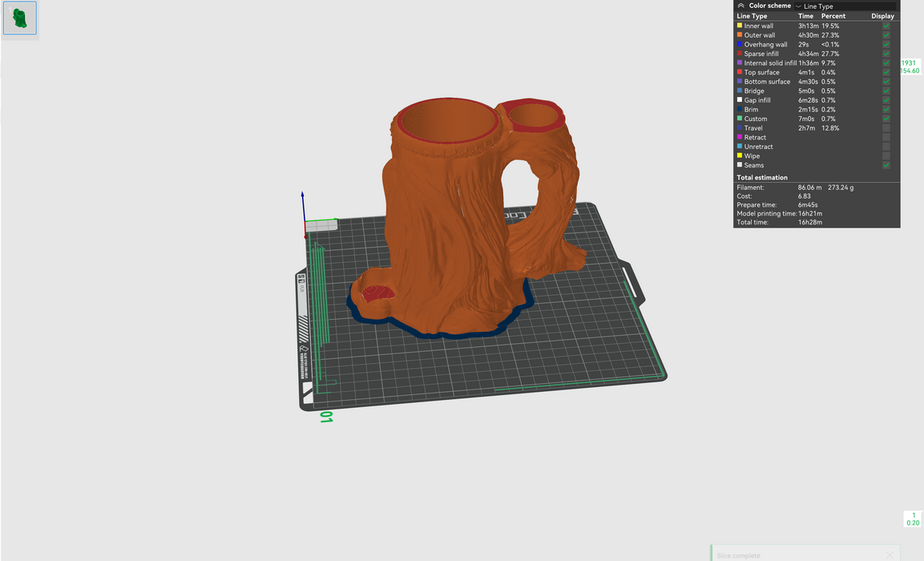Dismiss the Slice complete notification
Viewport: 924px width, 561px height.
point(890,555)
